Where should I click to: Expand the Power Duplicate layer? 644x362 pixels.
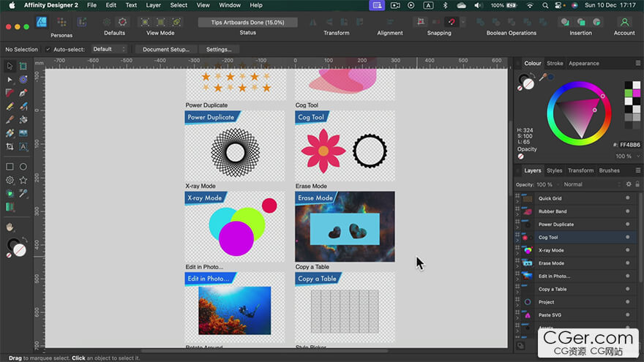517,228
